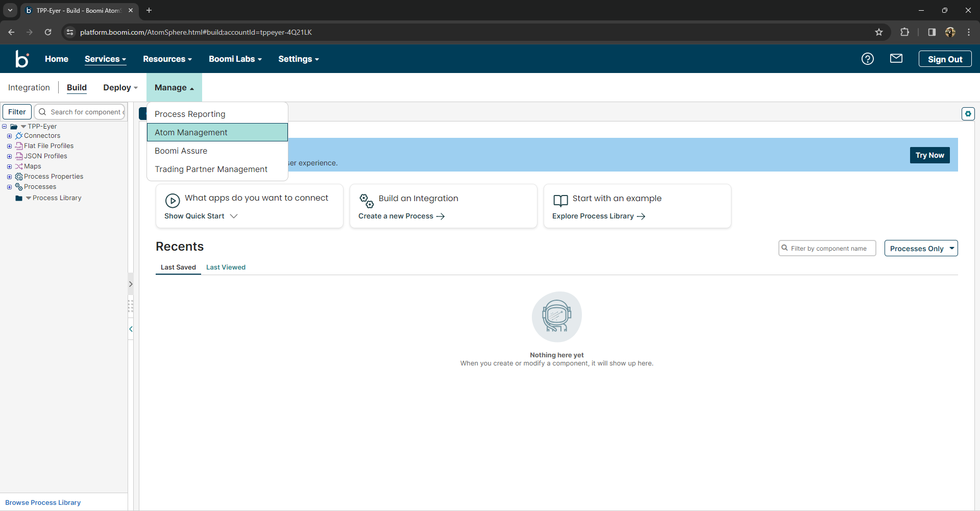Expand Show Quick Start chevron

[x=234, y=216]
